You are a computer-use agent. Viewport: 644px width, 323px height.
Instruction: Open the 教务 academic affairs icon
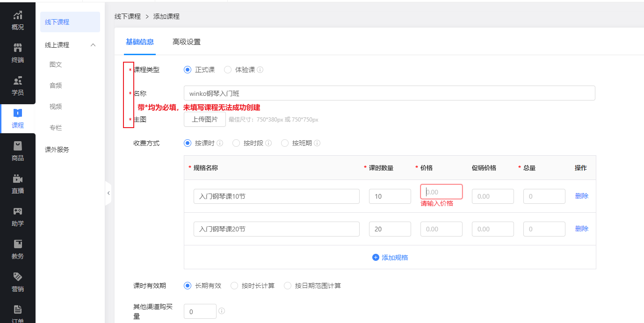coord(17,244)
